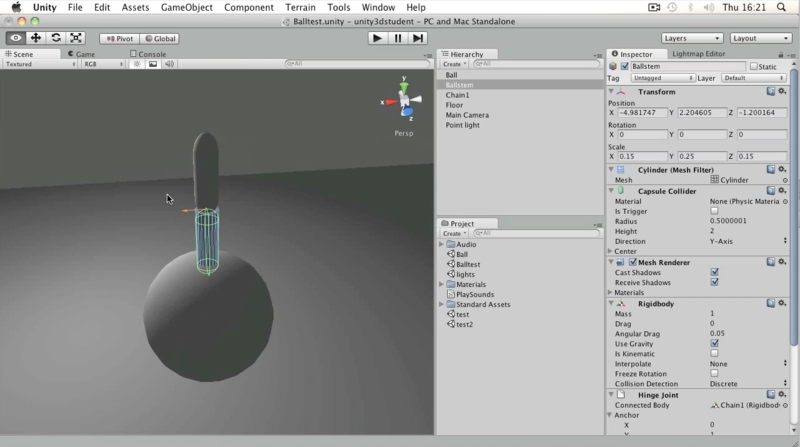The width and height of the screenshot is (800, 447).
Task: Open the Tag Untagged dropdown
Action: [662, 78]
